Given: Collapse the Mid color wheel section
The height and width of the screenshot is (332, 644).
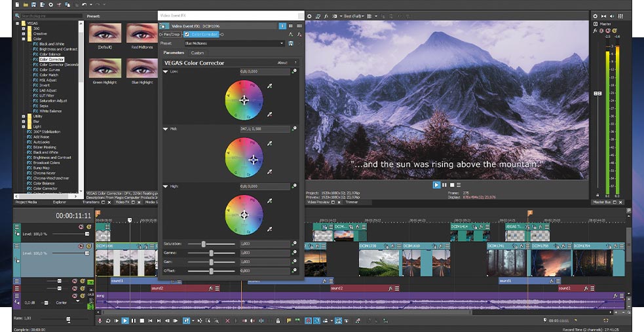Looking at the screenshot, I should (166, 129).
